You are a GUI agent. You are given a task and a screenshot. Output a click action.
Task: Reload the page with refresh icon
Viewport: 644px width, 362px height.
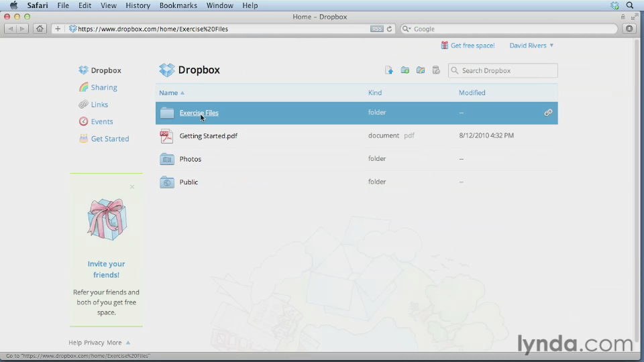click(389, 29)
